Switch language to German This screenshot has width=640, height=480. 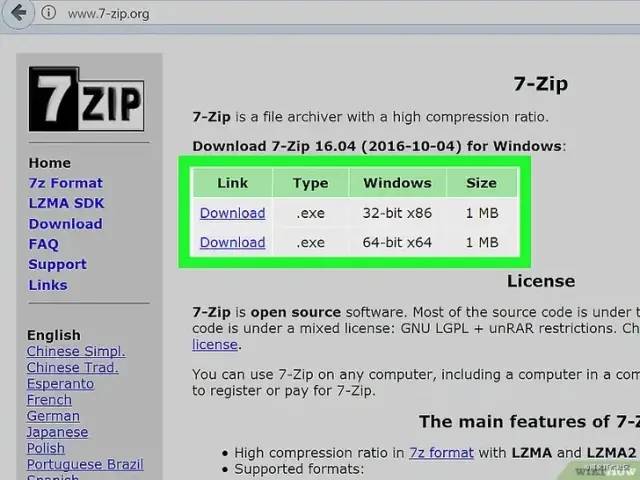[53, 416]
